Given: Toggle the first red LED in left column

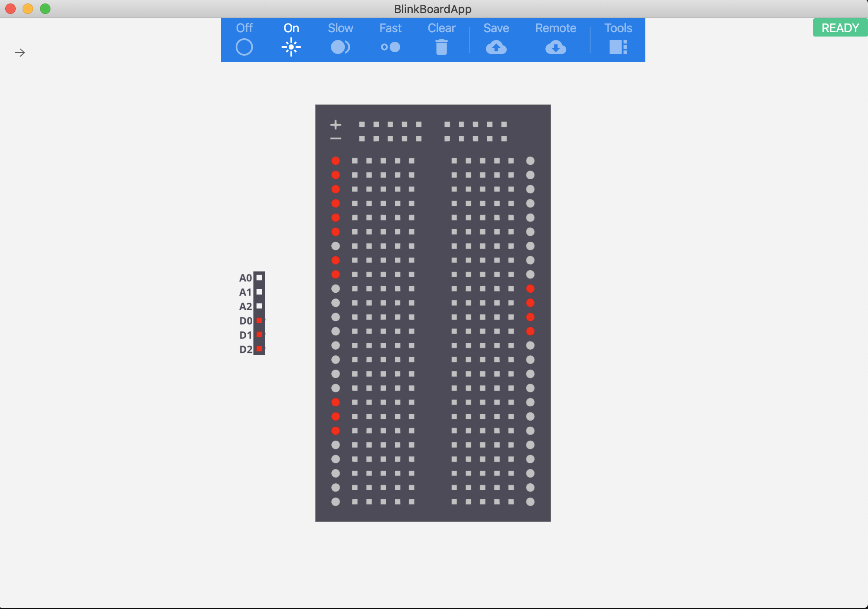Looking at the screenshot, I should (x=335, y=161).
